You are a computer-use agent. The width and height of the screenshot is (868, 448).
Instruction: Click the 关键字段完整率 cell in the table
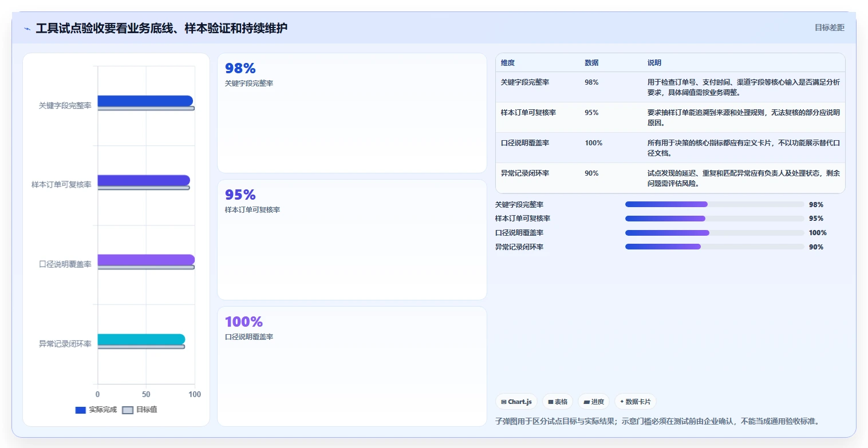tap(525, 82)
